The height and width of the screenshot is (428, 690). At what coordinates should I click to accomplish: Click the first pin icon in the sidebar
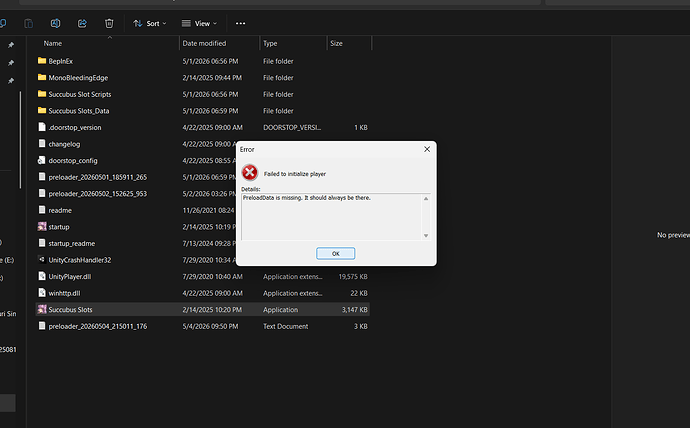pos(11,45)
